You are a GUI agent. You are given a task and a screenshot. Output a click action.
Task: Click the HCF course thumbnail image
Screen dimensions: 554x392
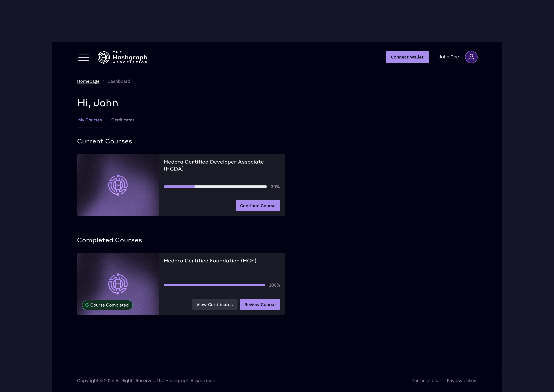coord(118,284)
